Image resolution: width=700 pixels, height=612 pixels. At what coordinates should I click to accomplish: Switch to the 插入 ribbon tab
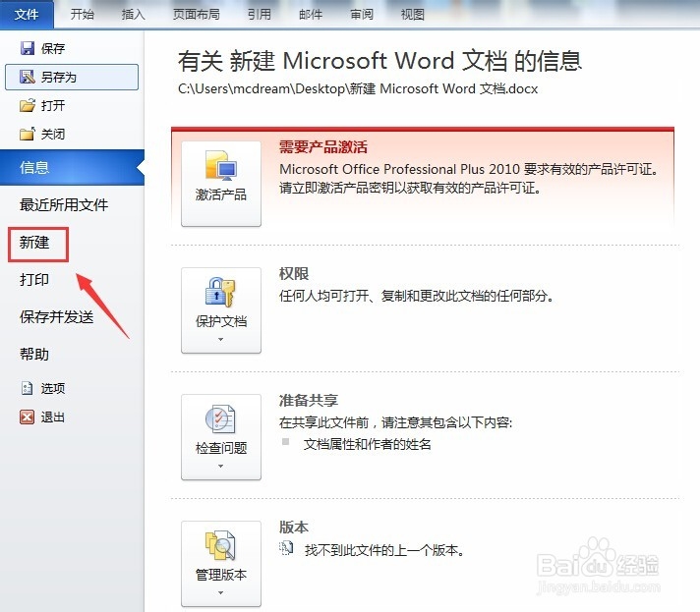134,15
